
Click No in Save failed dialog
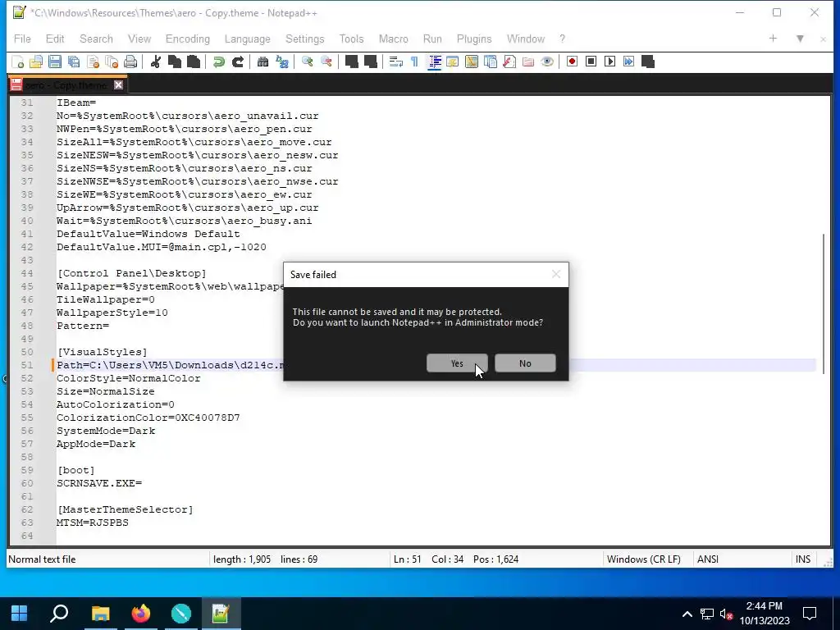point(525,363)
